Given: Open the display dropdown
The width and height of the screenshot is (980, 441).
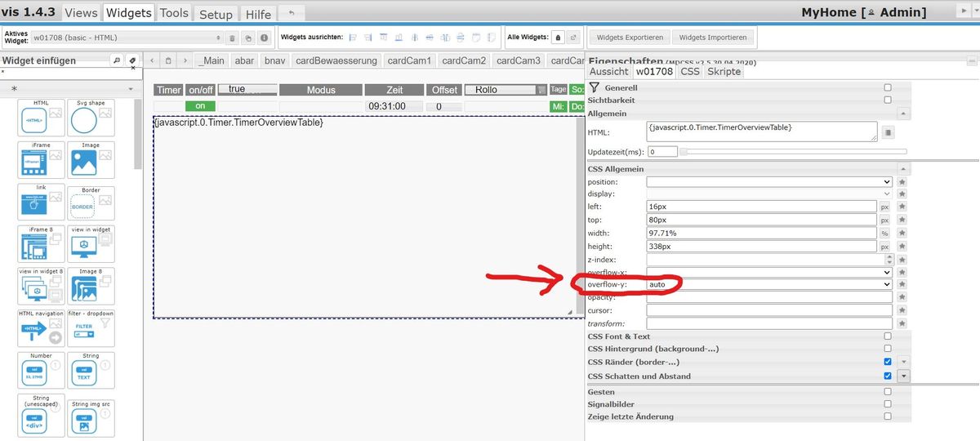Looking at the screenshot, I should tap(769, 194).
